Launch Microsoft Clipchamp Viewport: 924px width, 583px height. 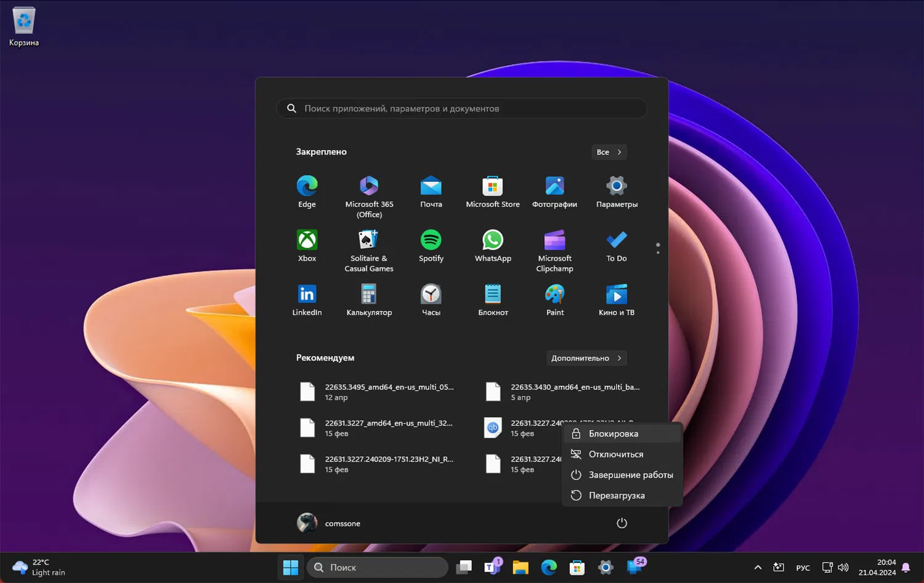(x=554, y=250)
